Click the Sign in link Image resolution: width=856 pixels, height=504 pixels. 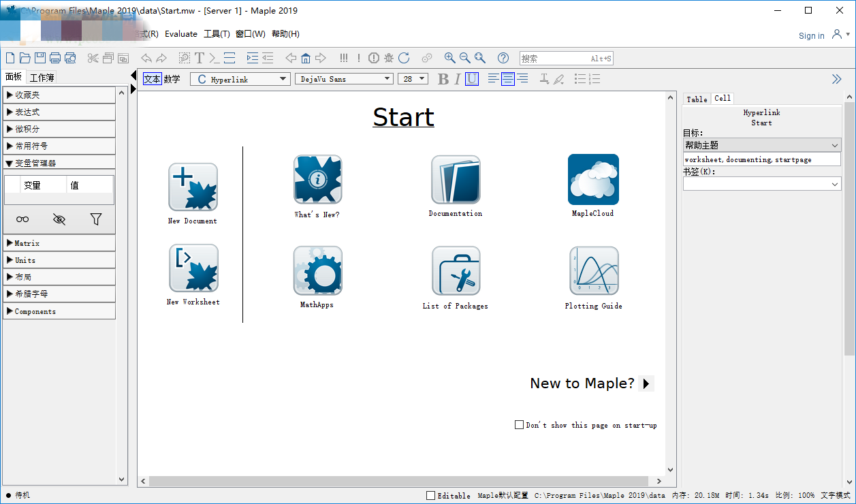(x=812, y=36)
